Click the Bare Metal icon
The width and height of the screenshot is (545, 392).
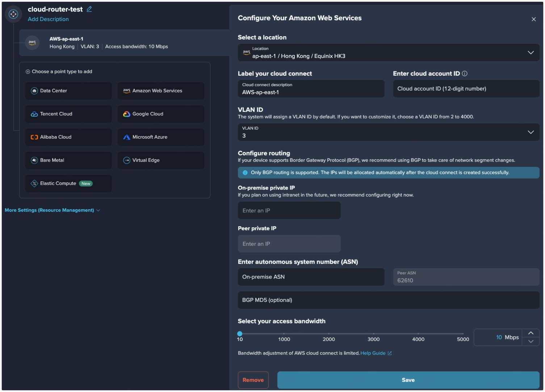point(34,160)
